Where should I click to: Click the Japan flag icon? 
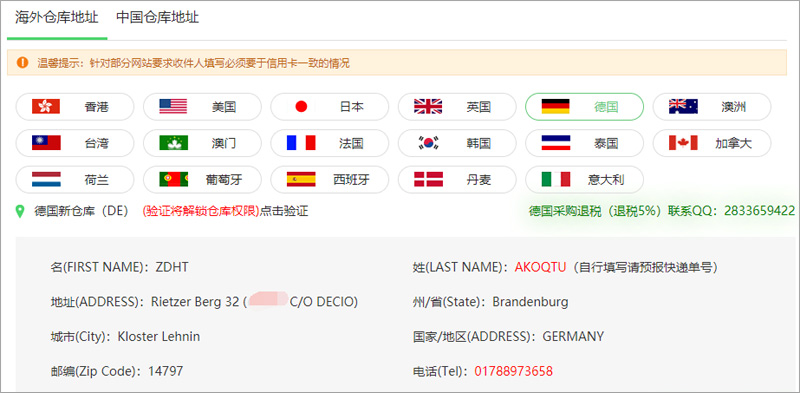tap(301, 107)
